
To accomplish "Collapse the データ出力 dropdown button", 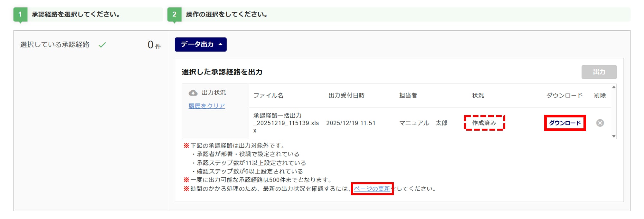I will pyautogui.click(x=201, y=45).
